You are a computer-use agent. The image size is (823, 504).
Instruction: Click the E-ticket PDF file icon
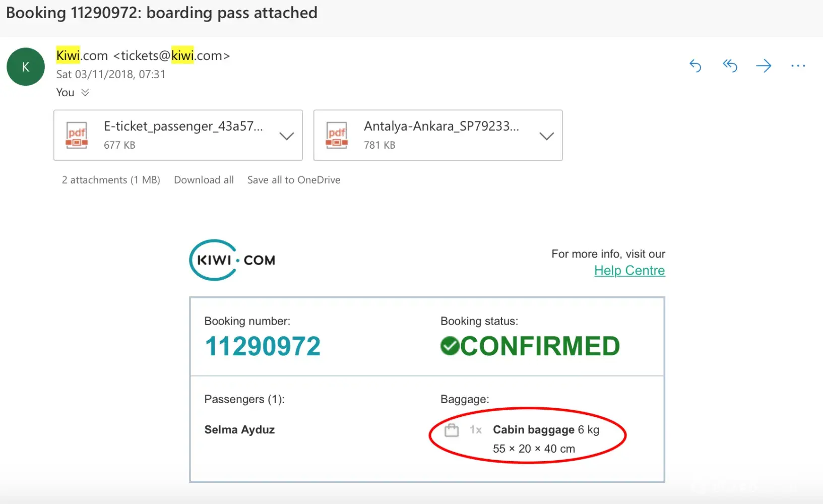77,135
